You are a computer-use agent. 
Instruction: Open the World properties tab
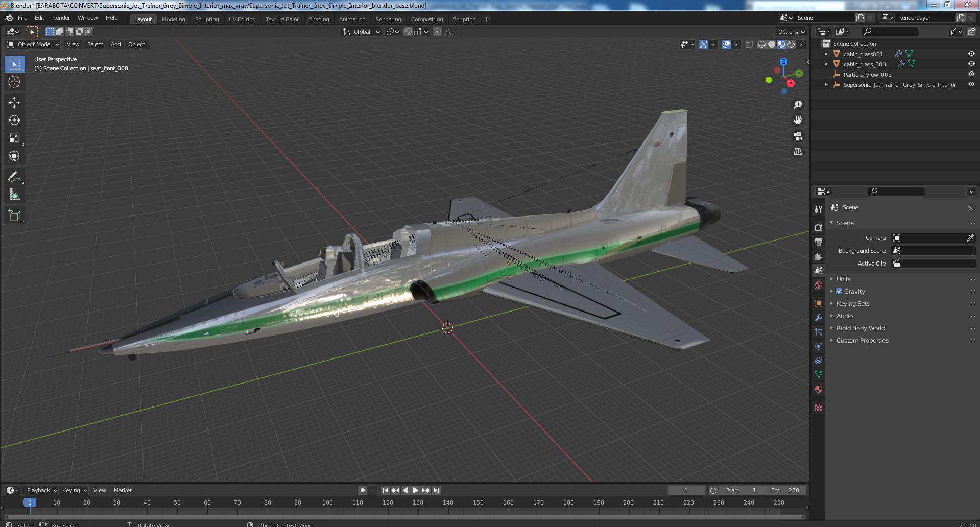pos(819,285)
